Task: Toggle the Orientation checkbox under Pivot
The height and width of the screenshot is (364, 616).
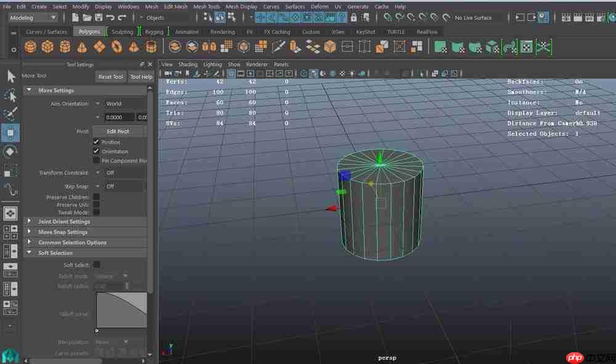Action: pos(96,151)
